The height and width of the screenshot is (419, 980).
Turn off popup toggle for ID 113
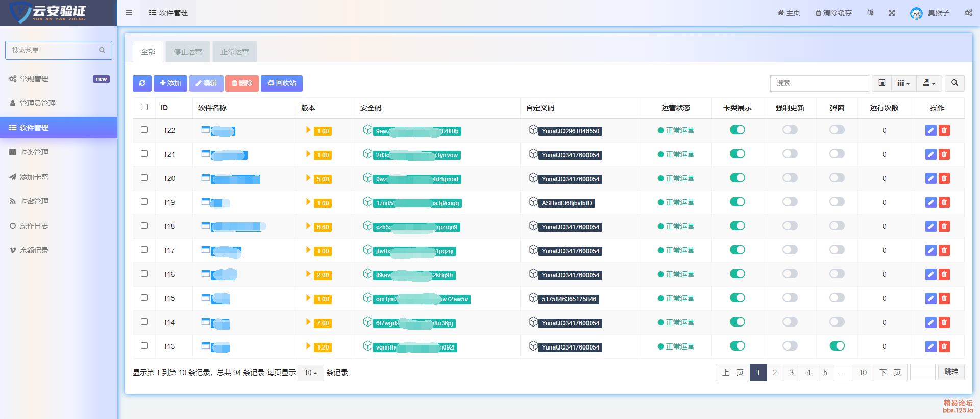click(x=837, y=346)
